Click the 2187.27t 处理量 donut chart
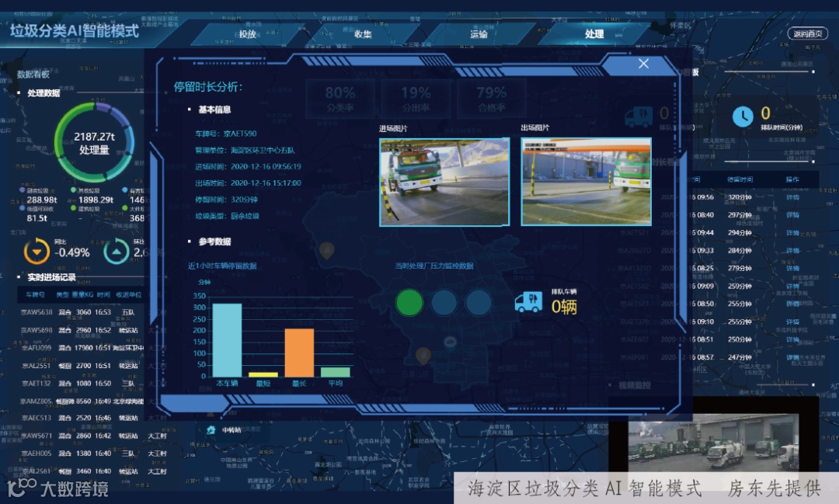 click(x=94, y=142)
